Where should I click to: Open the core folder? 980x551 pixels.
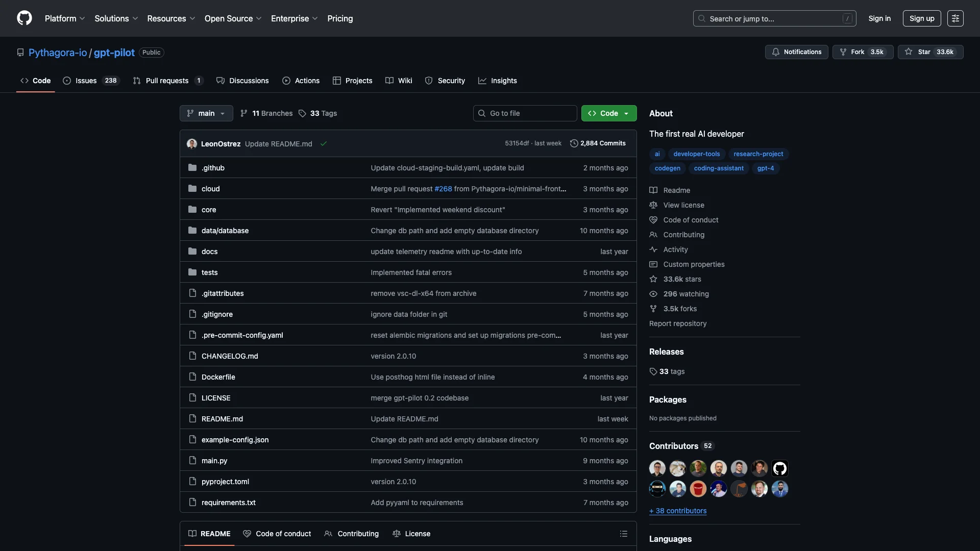click(208, 210)
